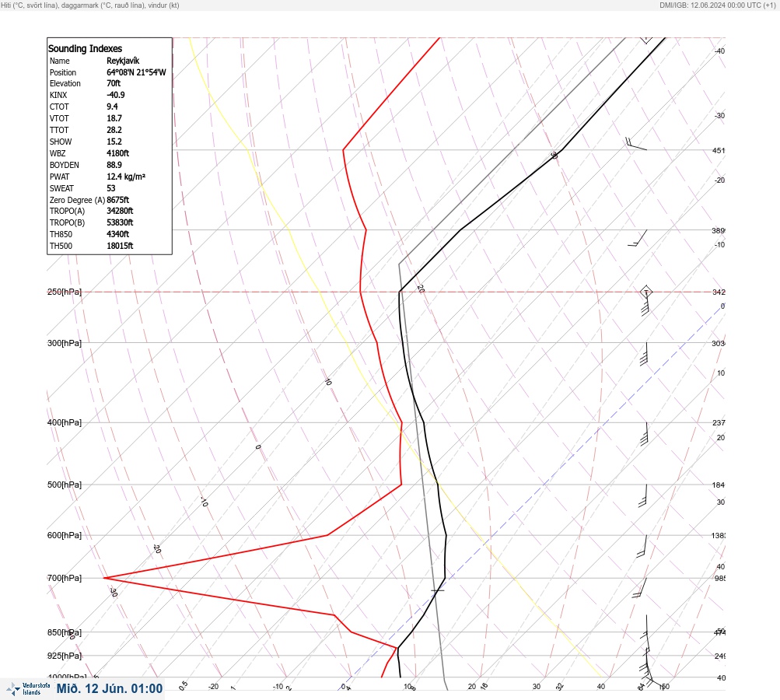Viewport: 780px width, 700px height.
Task: Click the TH850 value 4340ft
Action: point(118,234)
